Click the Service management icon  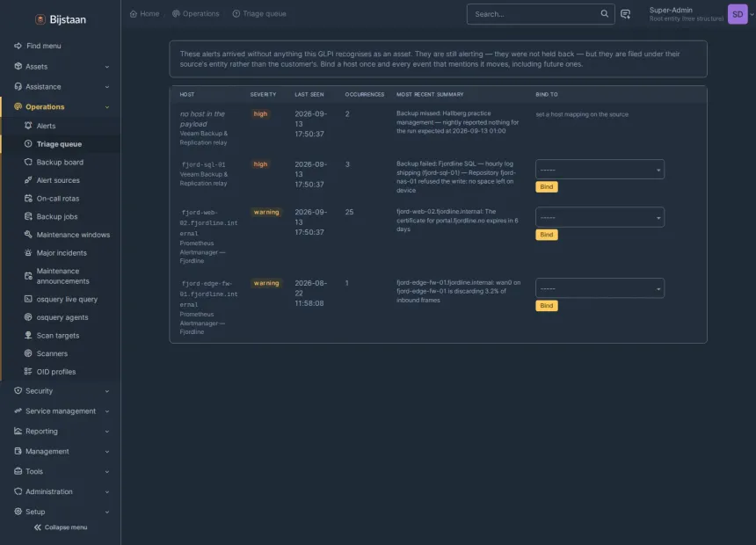point(18,411)
